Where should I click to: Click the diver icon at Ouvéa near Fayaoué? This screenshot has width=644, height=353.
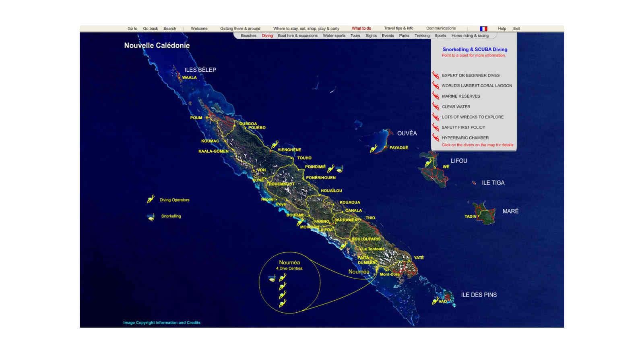click(x=374, y=149)
